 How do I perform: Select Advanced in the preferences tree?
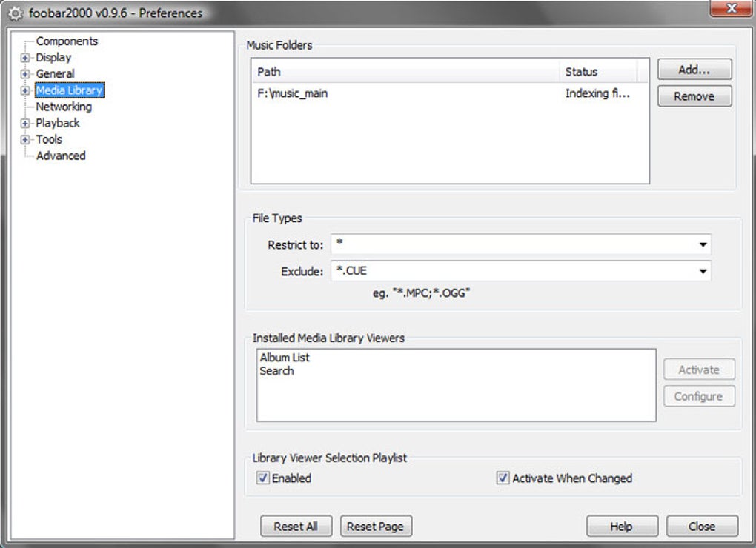click(61, 156)
